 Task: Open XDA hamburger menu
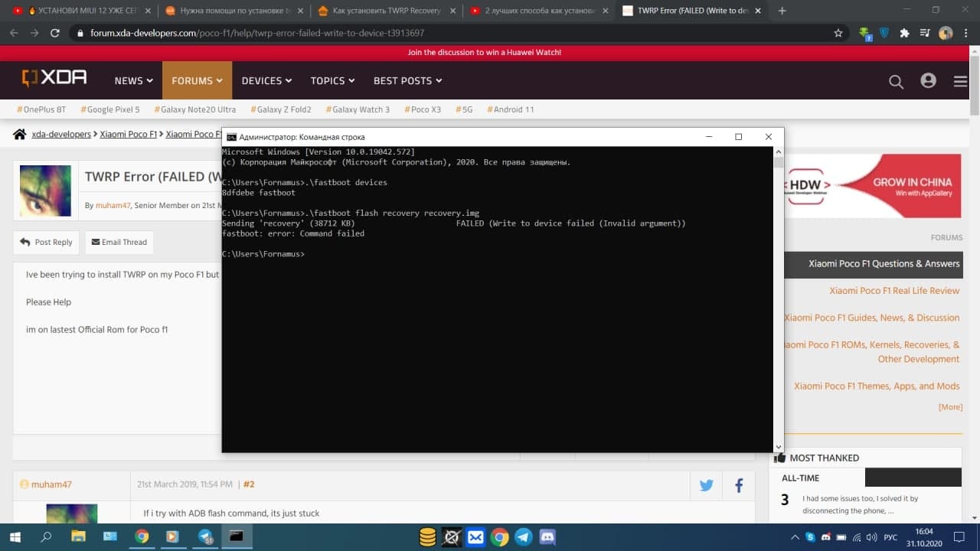click(x=960, y=81)
